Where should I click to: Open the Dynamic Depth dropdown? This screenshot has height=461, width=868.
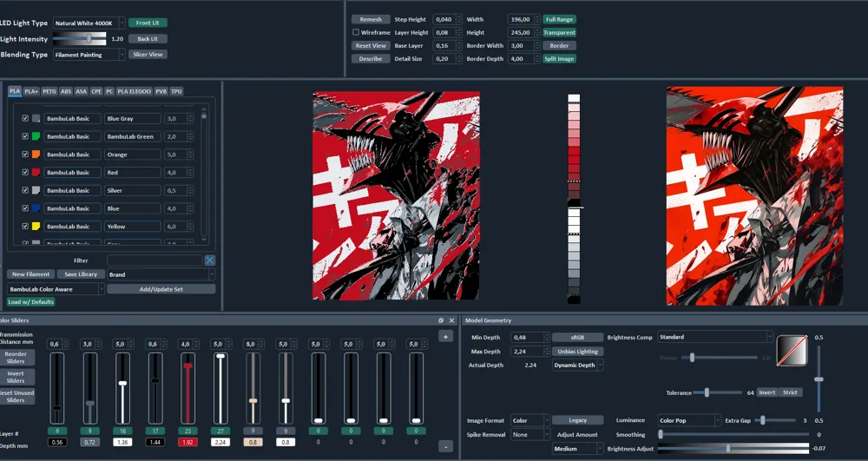(577, 366)
